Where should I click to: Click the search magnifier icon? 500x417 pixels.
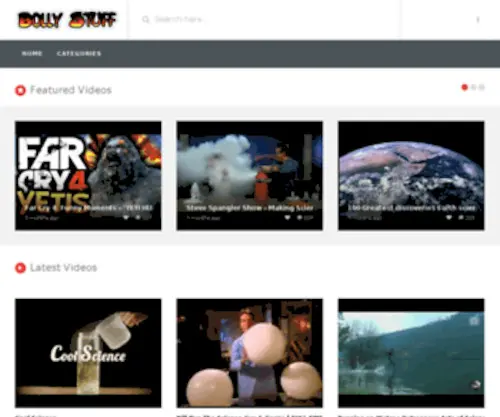coord(146,20)
